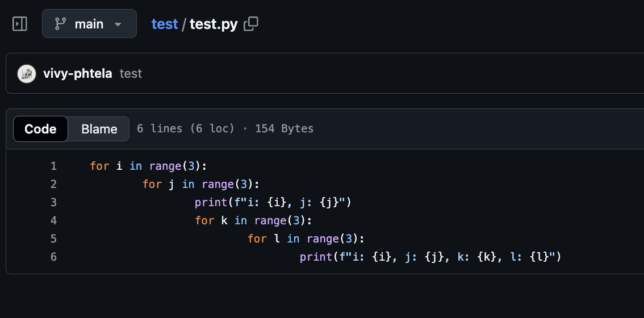Select line number 1
Screen dimensions: 644x318
point(53,166)
